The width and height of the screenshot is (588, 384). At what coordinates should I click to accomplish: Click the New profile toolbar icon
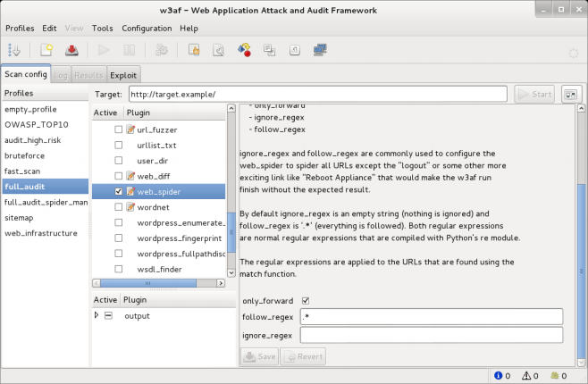click(x=47, y=51)
